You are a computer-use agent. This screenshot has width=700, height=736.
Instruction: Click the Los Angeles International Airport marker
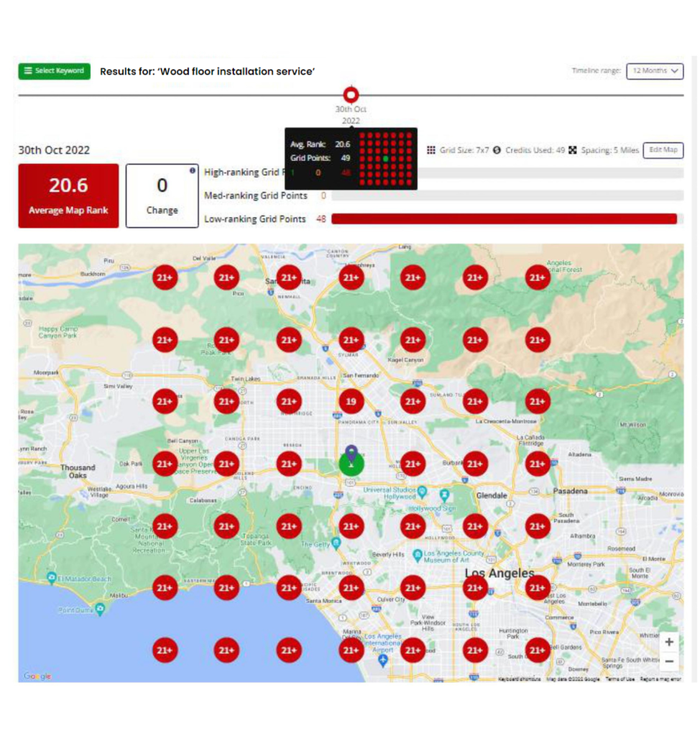tap(384, 659)
